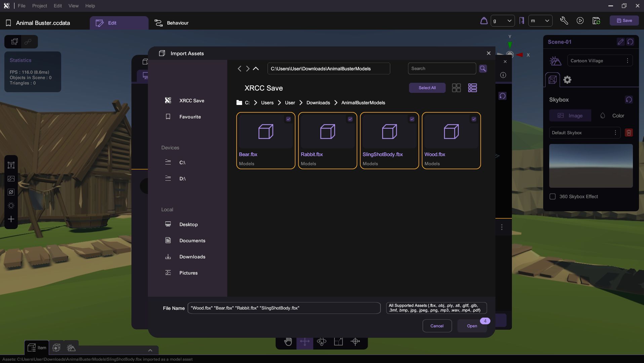Click the search magnifier icon in dialog
Image resolution: width=644 pixels, height=363 pixels.
pyautogui.click(x=483, y=69)
